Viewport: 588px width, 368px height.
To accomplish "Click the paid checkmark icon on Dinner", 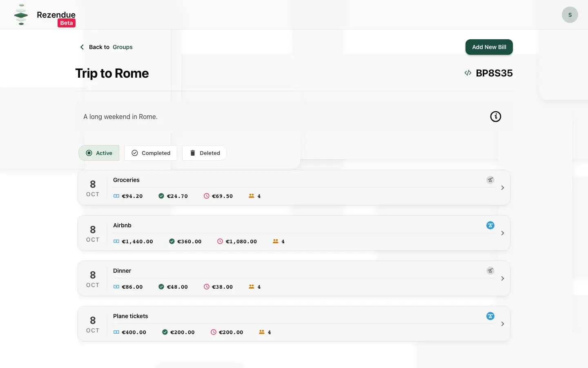I will pyautogui.click(x=161, y=287).
